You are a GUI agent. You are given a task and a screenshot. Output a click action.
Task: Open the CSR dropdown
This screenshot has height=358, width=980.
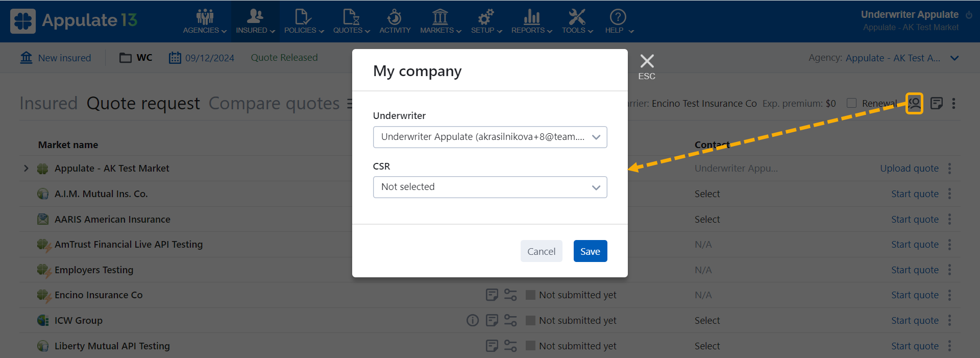[489, 187]
